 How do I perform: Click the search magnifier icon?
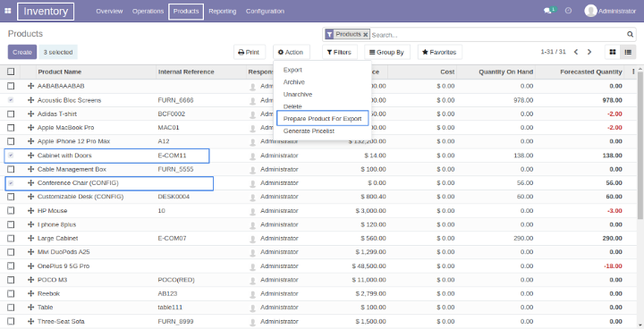coord(630,35)
